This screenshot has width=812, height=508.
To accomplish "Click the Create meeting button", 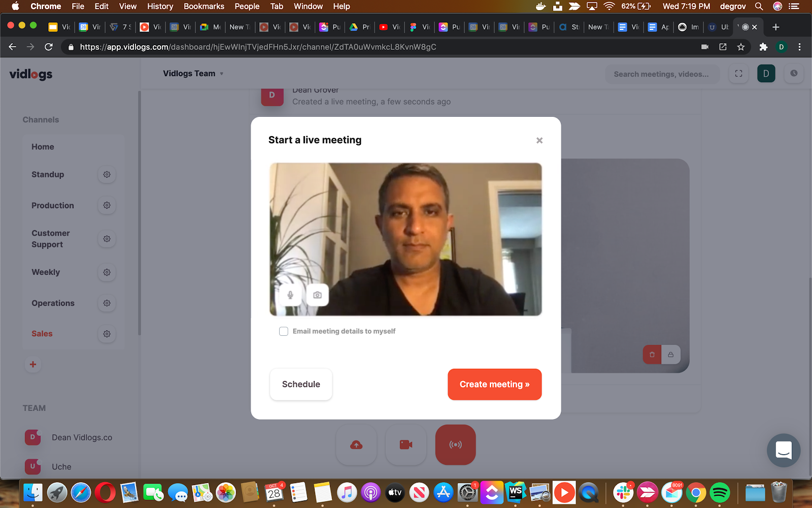I will [494, 385].
